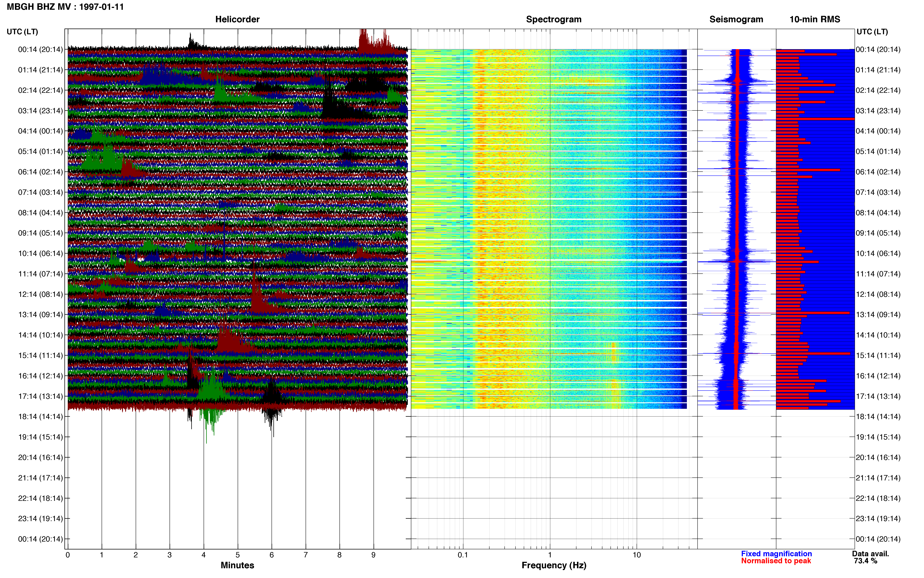Click left time label '01:14 (21:14)'
The width and height of the screenshot is (924, 578).
pos(40,70)
